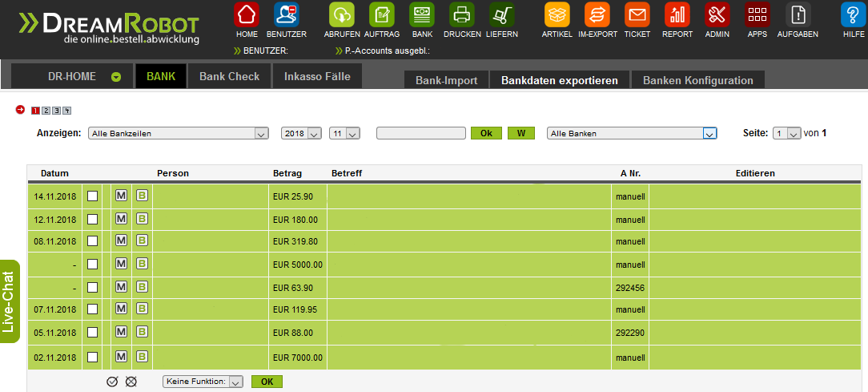Click the select-all checkmark icon below table

112,382
